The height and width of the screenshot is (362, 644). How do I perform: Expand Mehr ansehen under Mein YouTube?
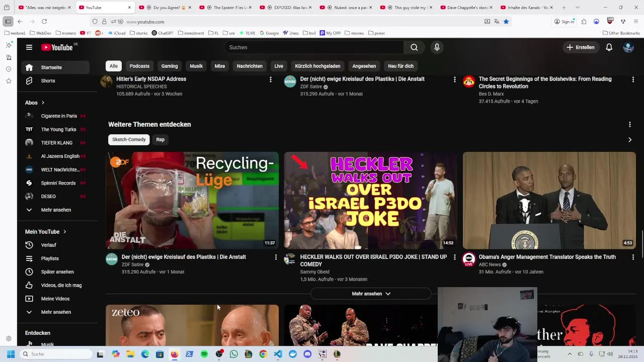coord(55,312)
